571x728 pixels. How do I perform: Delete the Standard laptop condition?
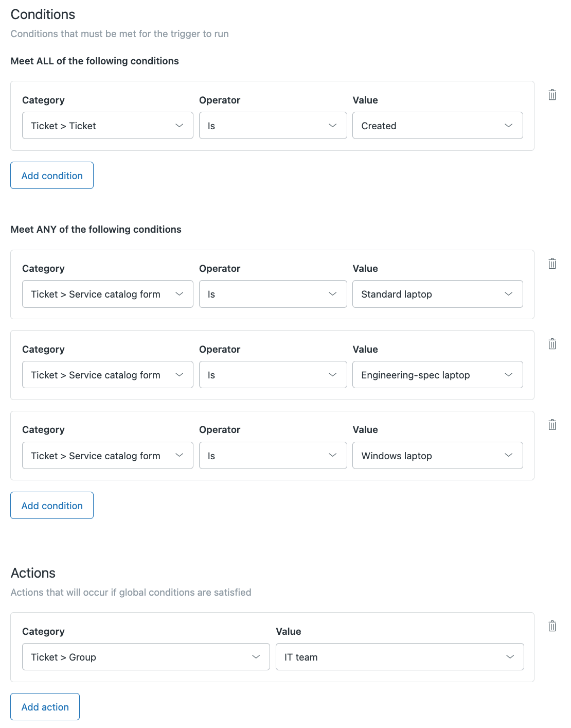pyautogui.click(x=552, y=264)
